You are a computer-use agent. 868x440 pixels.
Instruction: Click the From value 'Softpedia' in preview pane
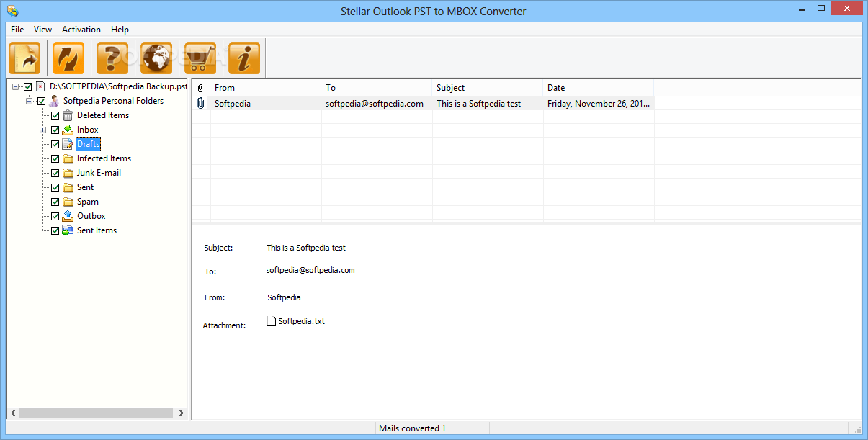coord(284,297)
